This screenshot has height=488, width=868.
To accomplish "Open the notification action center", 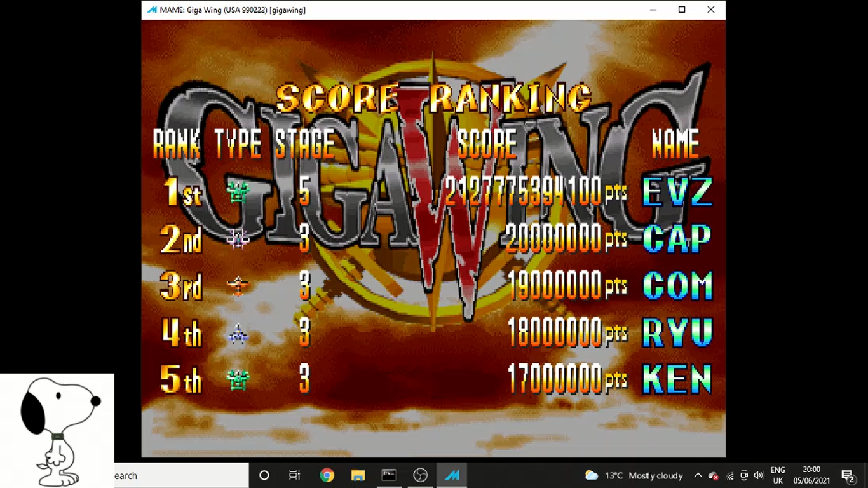I will coord(848,475).
